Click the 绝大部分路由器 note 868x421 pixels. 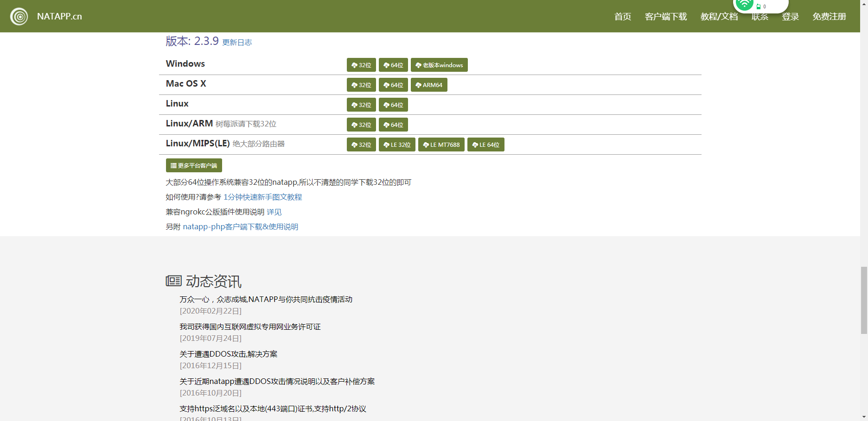[258, 144]
